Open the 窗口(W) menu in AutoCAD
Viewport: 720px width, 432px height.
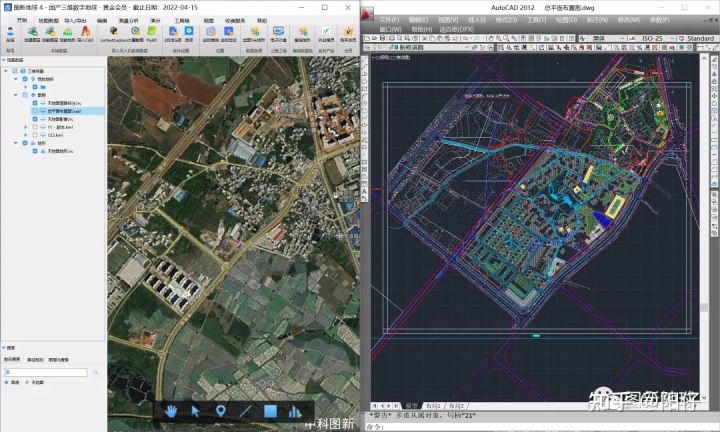click(x=391, y=29)
